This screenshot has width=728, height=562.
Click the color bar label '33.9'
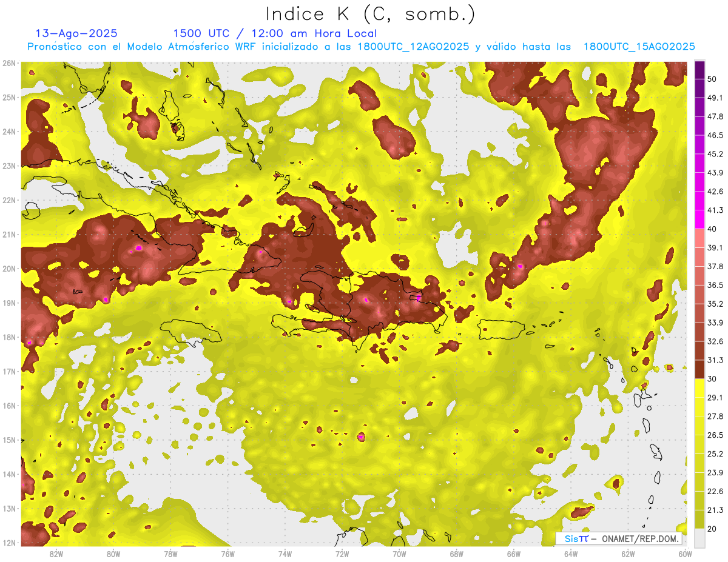(715, 323)
